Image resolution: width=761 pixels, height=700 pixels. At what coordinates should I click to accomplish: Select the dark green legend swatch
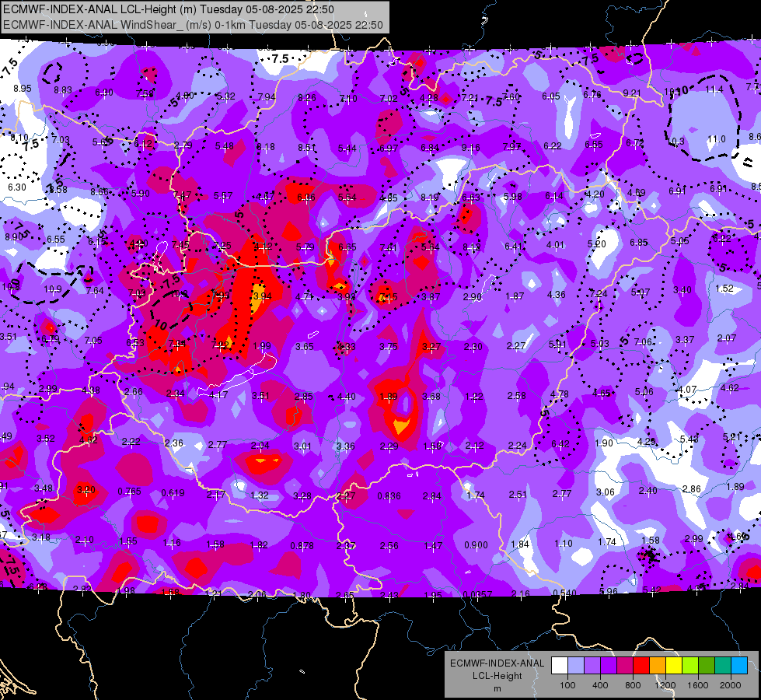(706, 666)
